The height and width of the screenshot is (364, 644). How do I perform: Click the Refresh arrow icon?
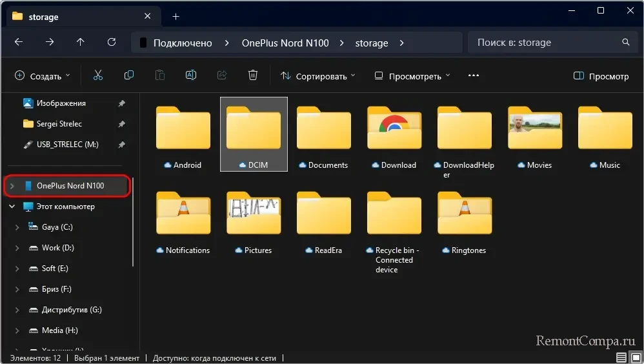click(112, 43)
